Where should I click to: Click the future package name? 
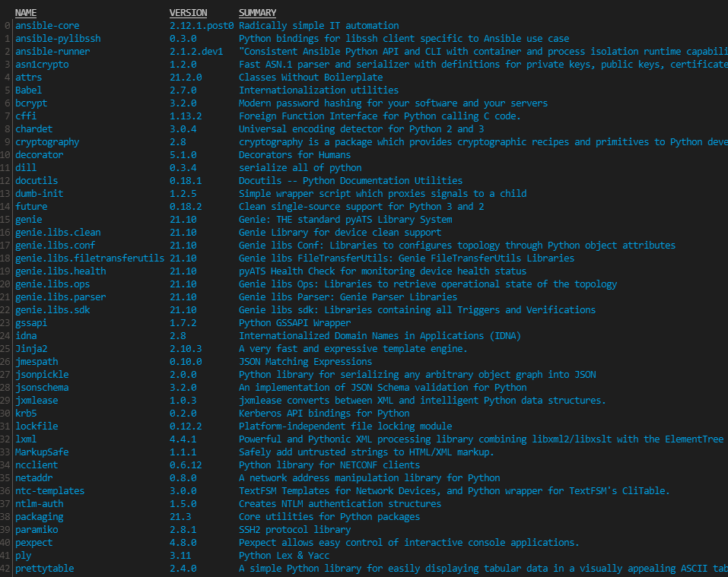[31, 207]
